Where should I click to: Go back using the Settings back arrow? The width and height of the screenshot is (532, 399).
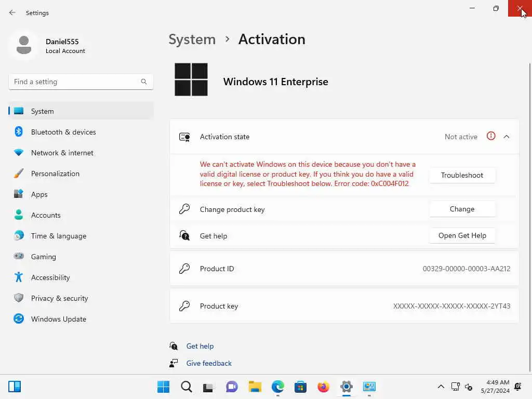pyautogui.click(x=12, y=12)
